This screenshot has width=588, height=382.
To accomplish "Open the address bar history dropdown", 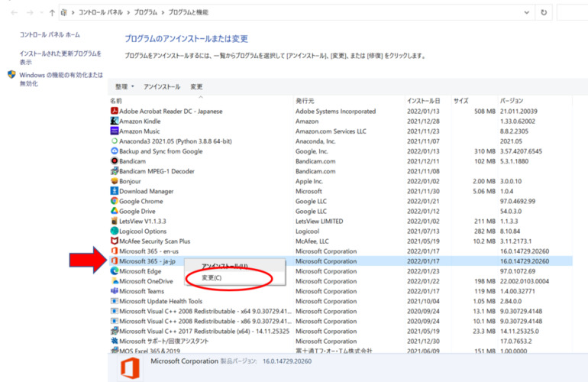I will pyautogui.click(x=526, y=12).
